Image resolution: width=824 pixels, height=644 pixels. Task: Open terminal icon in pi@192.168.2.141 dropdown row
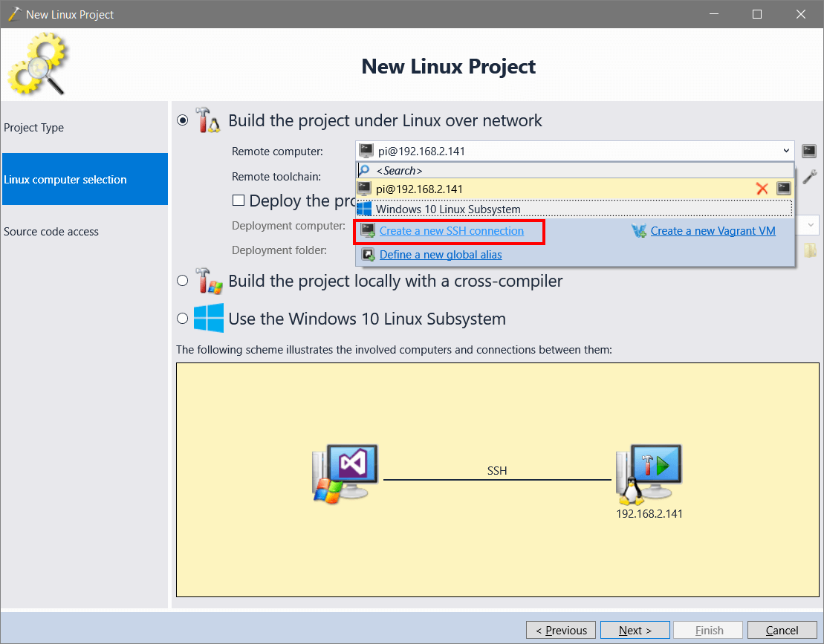(x=784, y=189)
